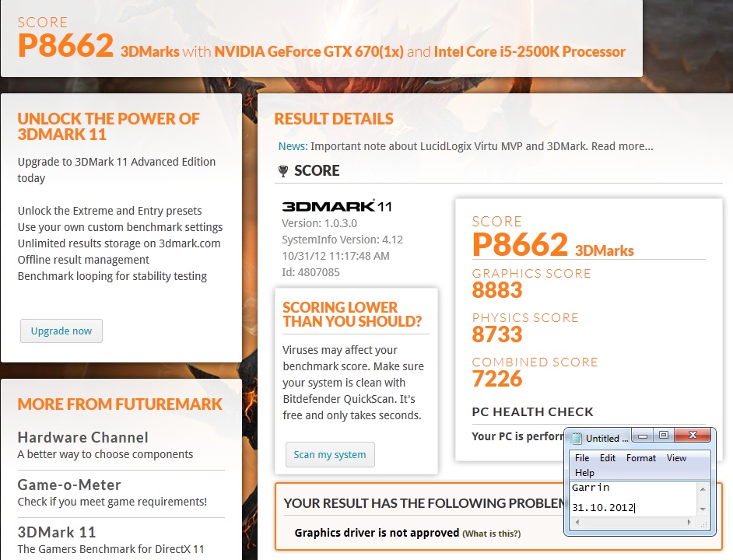Close the Untitled Notepad window

point(692,436)
